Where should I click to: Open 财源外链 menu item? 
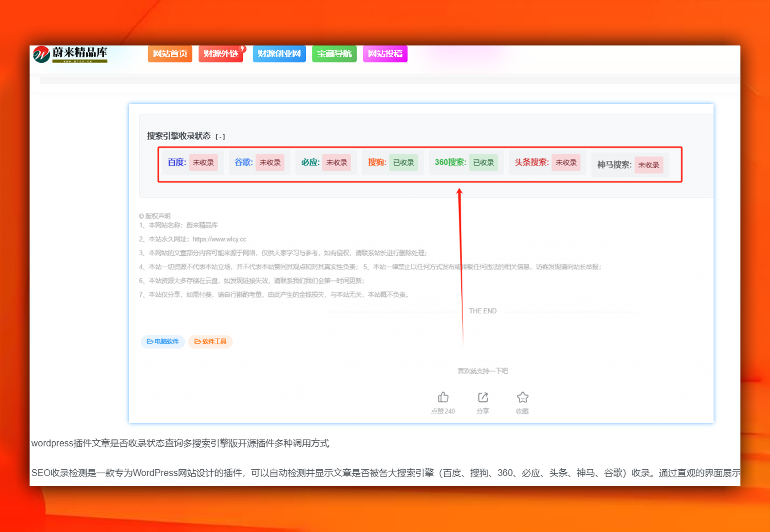[220, 54]
